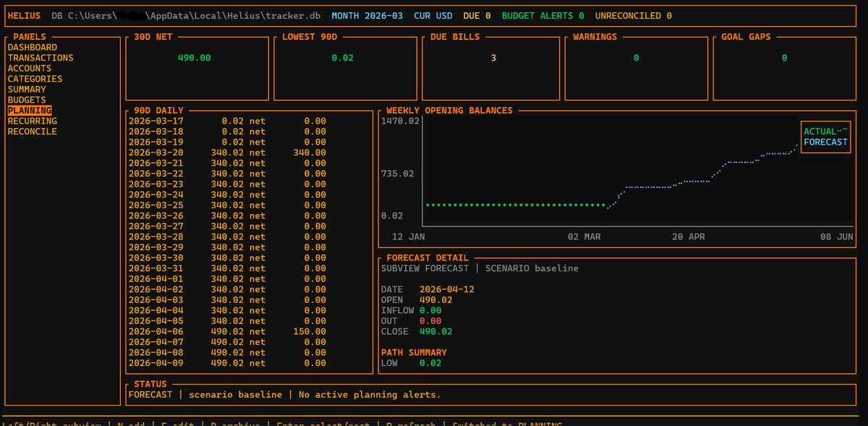Select the 2026-03-17 daily row
The image size is (868, 426).
click(227, 121)
